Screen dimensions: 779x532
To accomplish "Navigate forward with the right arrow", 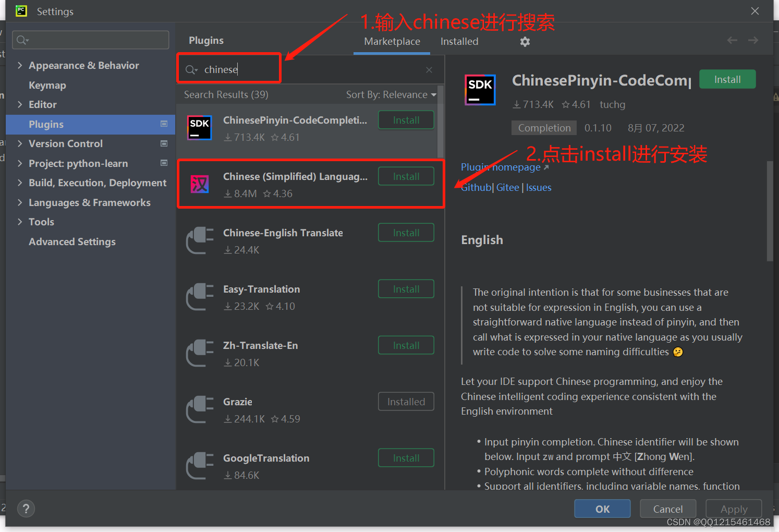I will [x=753, y=40].
